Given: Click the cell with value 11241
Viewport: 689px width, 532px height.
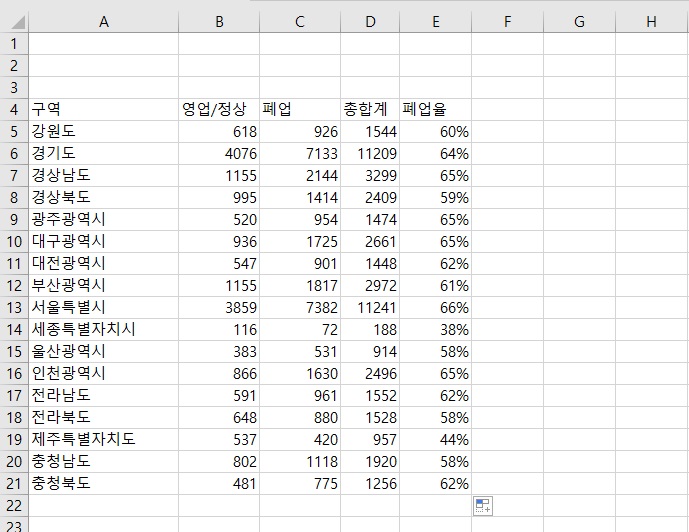Looking at the screenshot, I should [370, 308].
